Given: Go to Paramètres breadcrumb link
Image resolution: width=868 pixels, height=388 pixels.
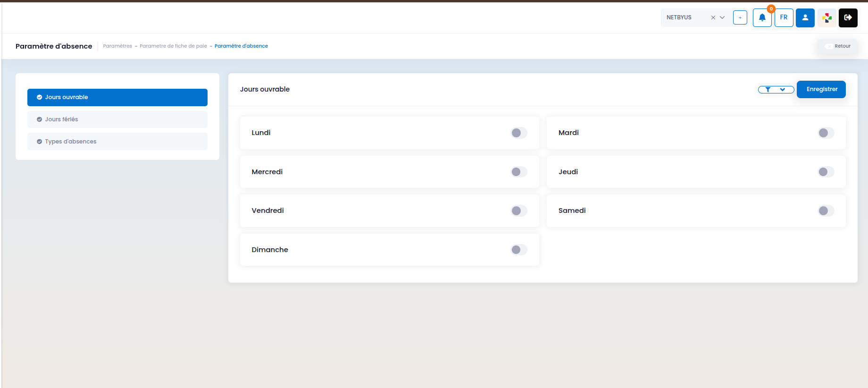Looking at the screenshot, I should pyautogui.click(x=117, y=46).
